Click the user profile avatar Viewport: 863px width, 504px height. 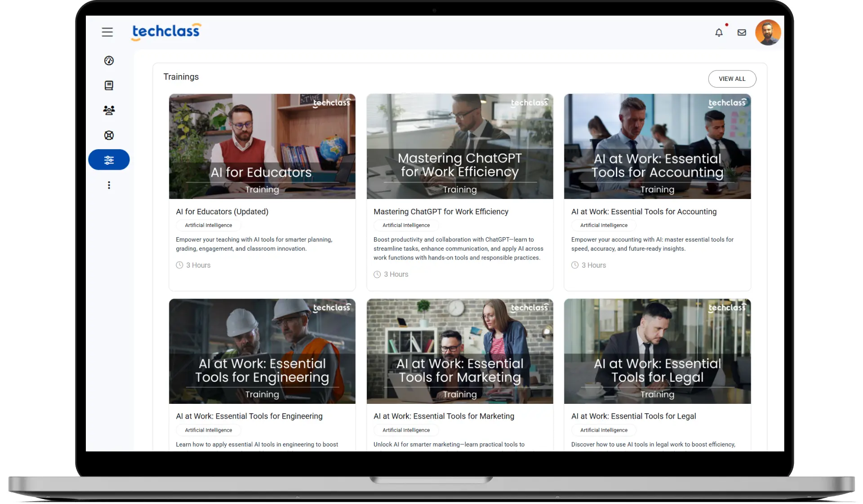coord(768,32)
